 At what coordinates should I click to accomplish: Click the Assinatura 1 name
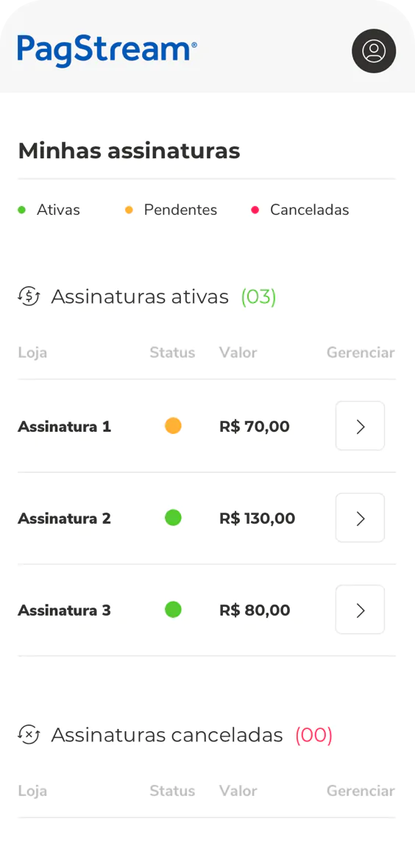pos(64,426)
